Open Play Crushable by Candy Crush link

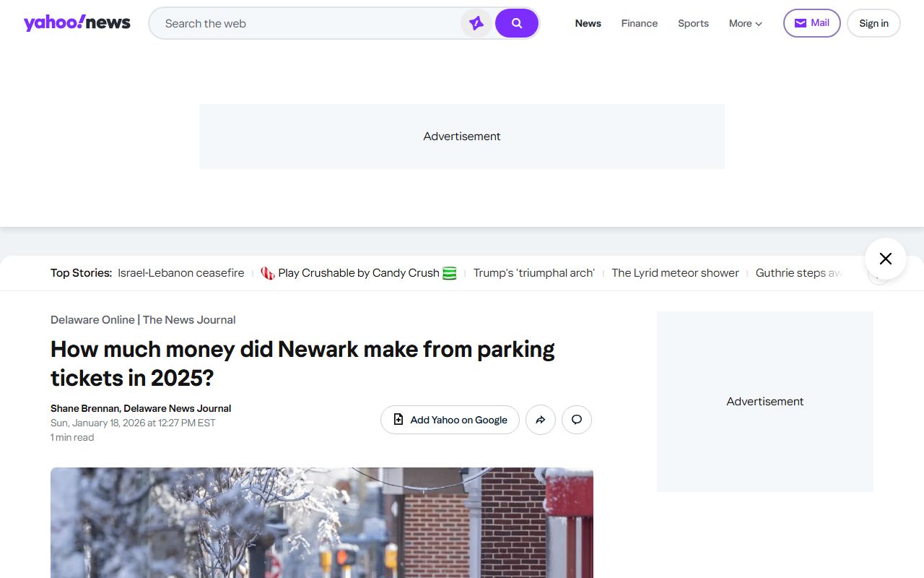[359, 273]
